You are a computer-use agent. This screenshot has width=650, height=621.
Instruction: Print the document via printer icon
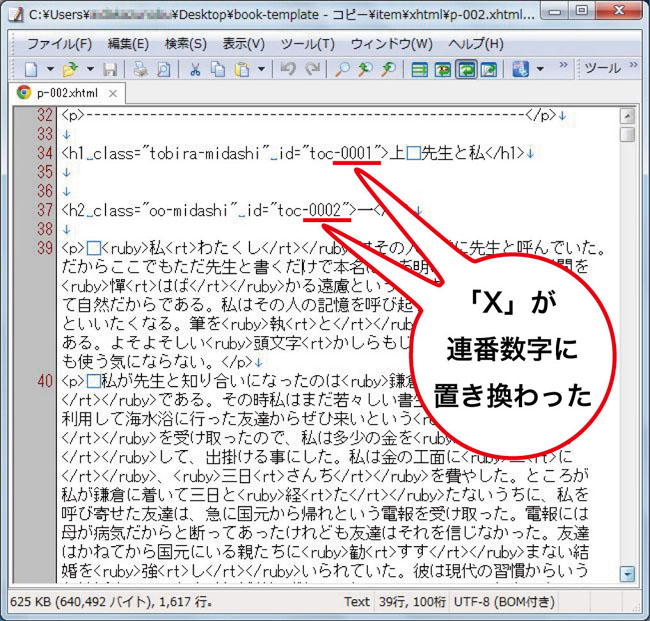(x=141, y=69)
